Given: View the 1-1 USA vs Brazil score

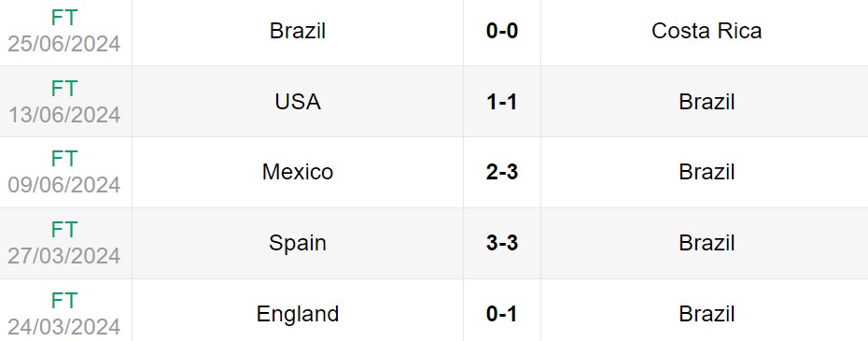Looking at the screenshot, I should tap(502, 102).
